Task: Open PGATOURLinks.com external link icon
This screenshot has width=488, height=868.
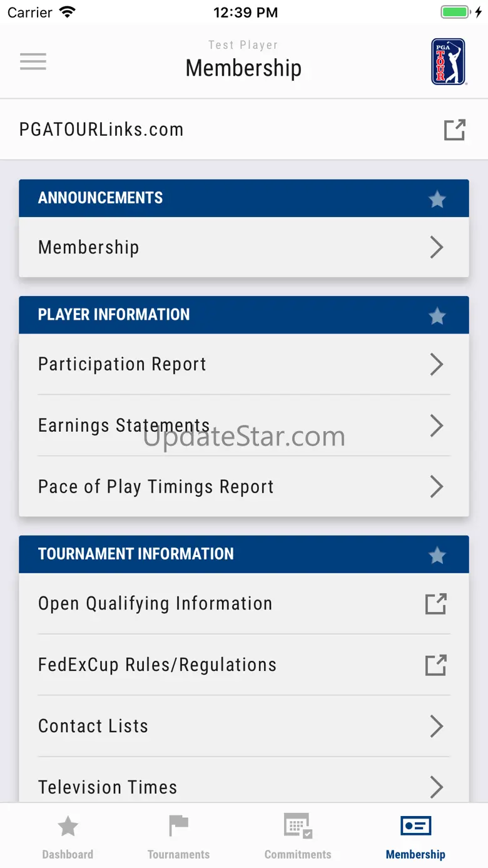Action: tap(454, 130)
